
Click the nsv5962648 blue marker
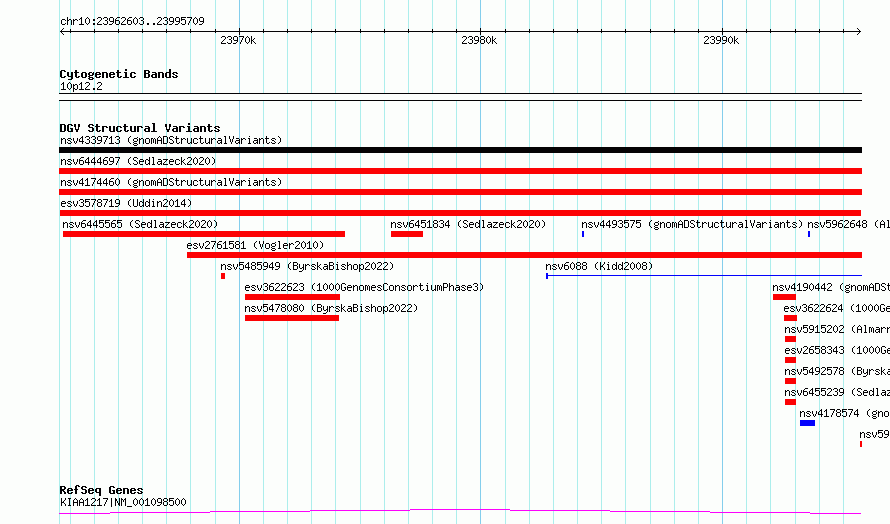809,234
